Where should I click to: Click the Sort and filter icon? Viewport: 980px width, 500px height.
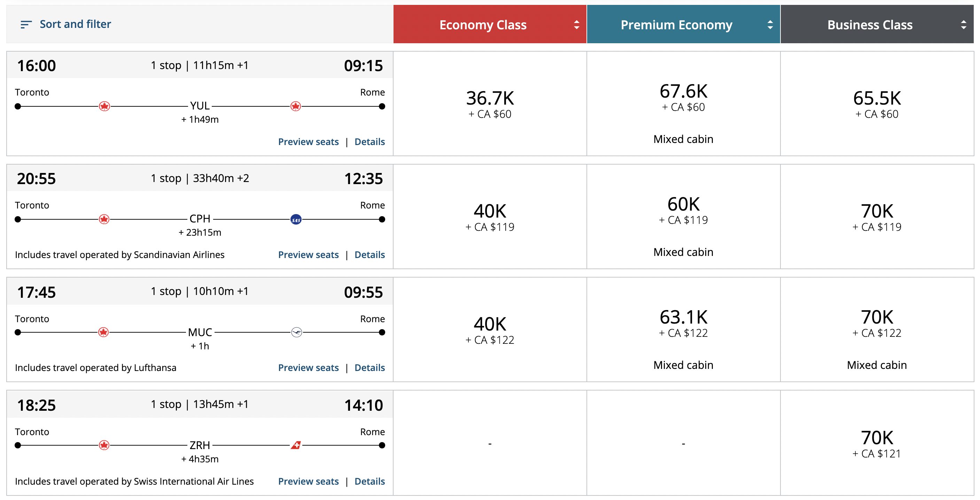(26, 25)
